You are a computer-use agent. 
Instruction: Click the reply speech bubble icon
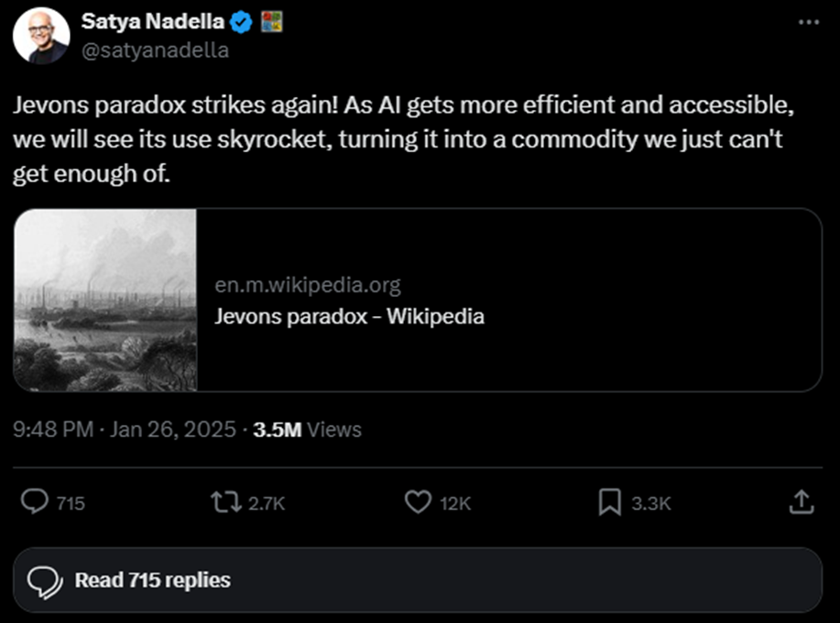click(35, 501)
